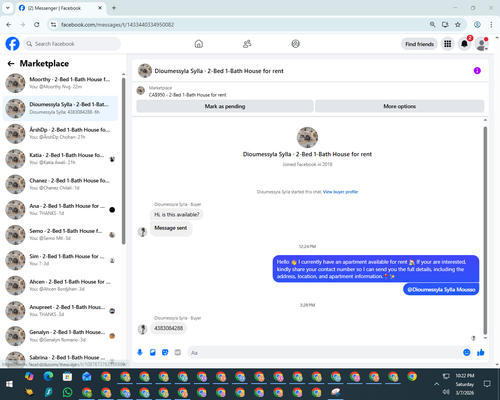Viewport: 500px width, 400px height.
Task: Attach a photo with image icon
Action: click(x=152, y=352)
